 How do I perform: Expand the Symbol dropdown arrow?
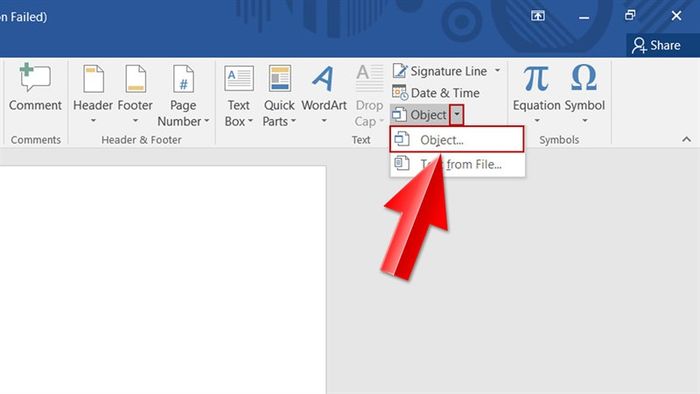pyautogui.click(x=585, y=120)
